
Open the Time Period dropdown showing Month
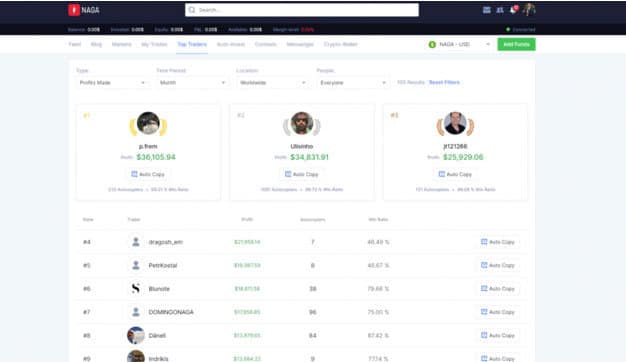[x=192, y=83]
